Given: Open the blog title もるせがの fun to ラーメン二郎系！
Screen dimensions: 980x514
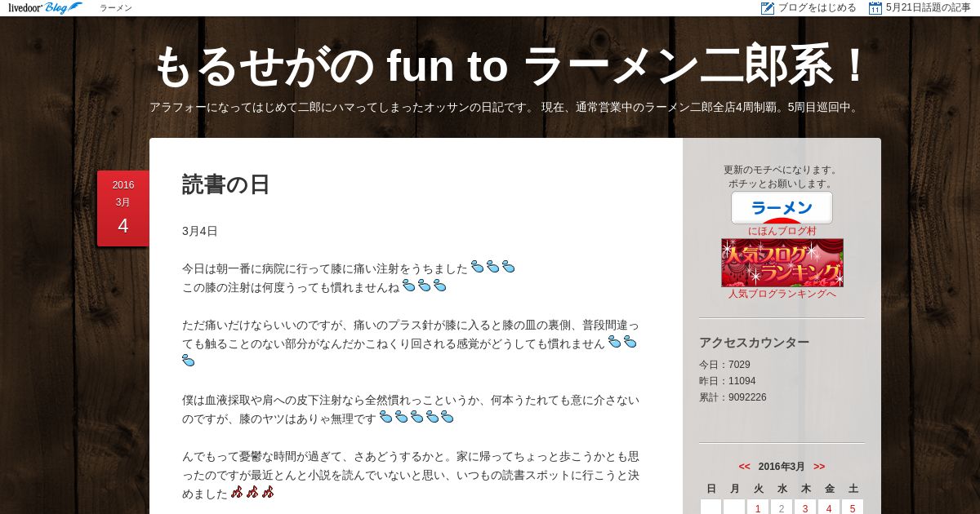Looking at the screenshot, I should (x=511, y=65).
